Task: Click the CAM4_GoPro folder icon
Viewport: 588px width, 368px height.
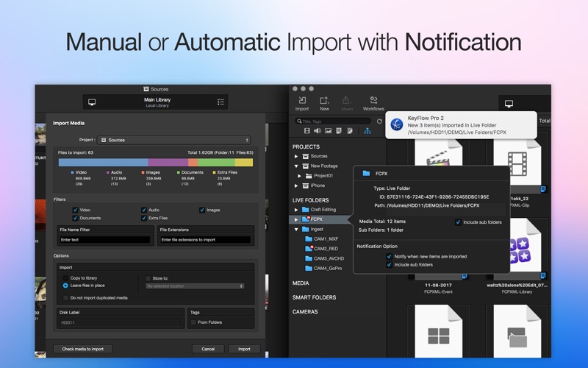Action: pyautogui.click(x=309, y=268)
